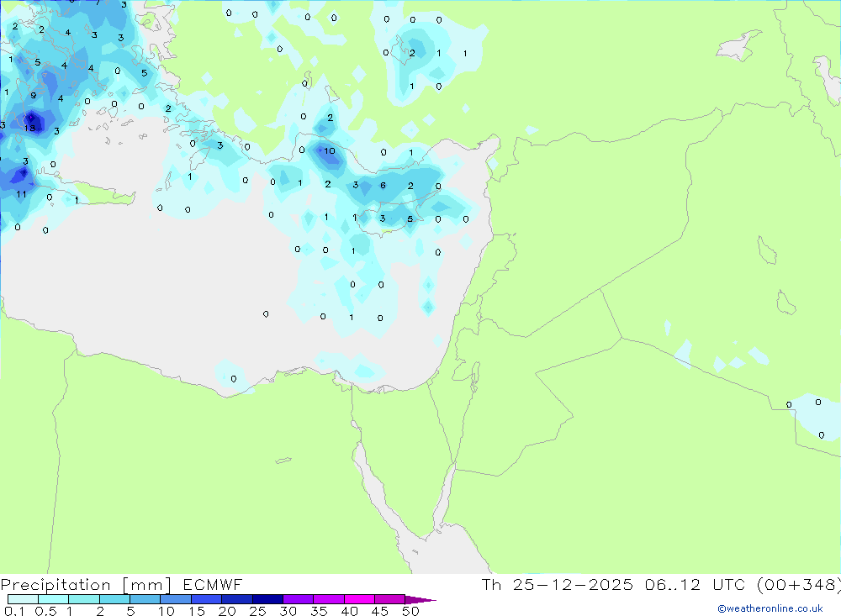
Task: Click the lightest 0.1–0.5 mm legend swatch
Action: (23, 599)
